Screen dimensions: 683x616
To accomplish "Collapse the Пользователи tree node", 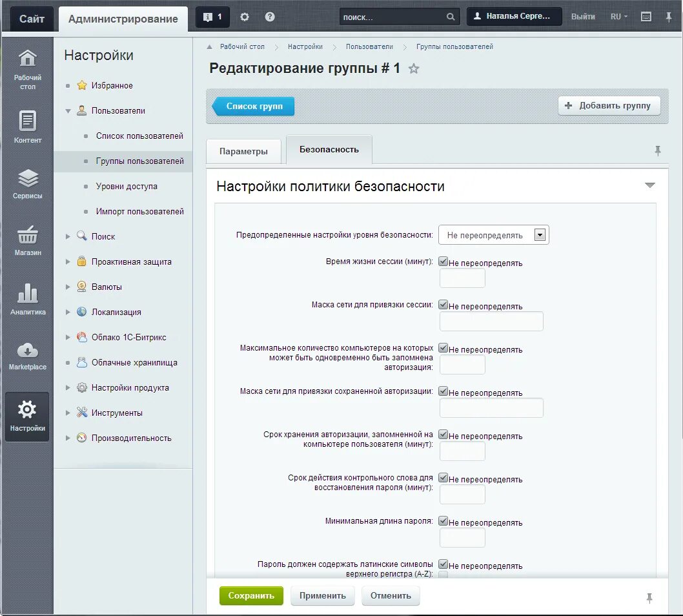I will pyautogui.click(x=68, y=110).
